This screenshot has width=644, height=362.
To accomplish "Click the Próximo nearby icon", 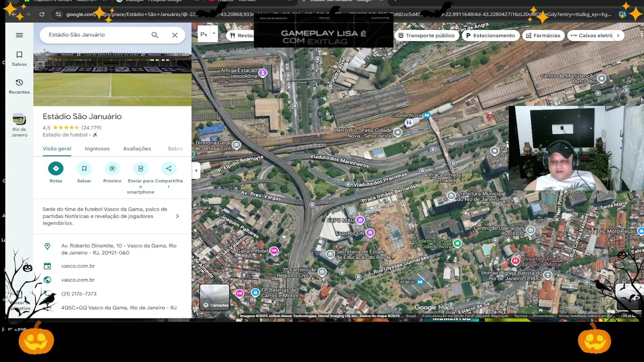I will (x=112, y=168).
